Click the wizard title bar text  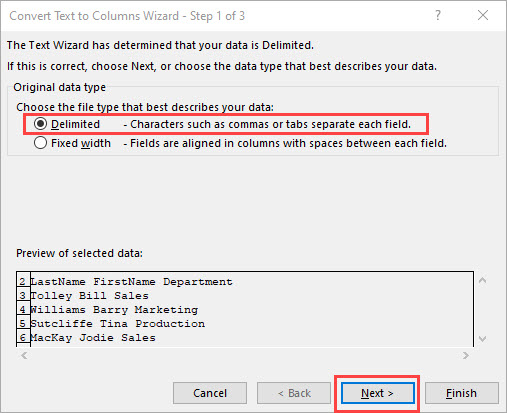(x=127, y=16)
